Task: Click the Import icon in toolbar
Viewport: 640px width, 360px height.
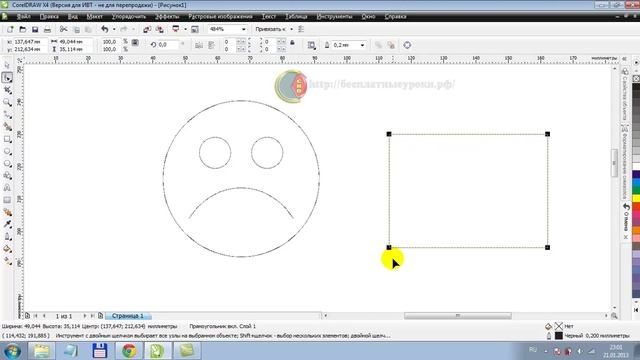Action: (147, 29)
